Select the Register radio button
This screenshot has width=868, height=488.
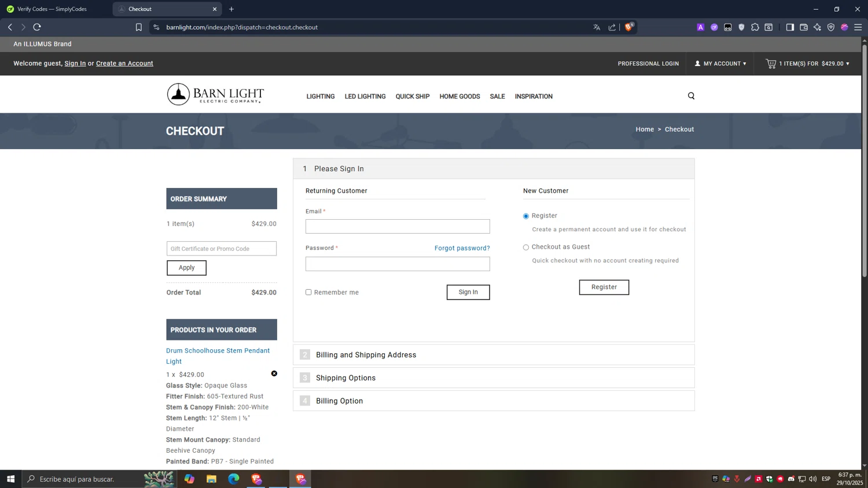(526, 216)
